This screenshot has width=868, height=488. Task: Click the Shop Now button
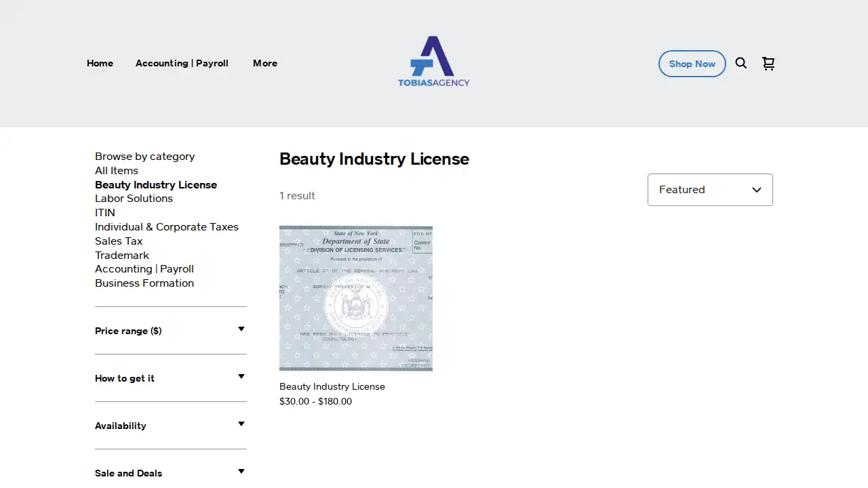[x=692, y=64]
